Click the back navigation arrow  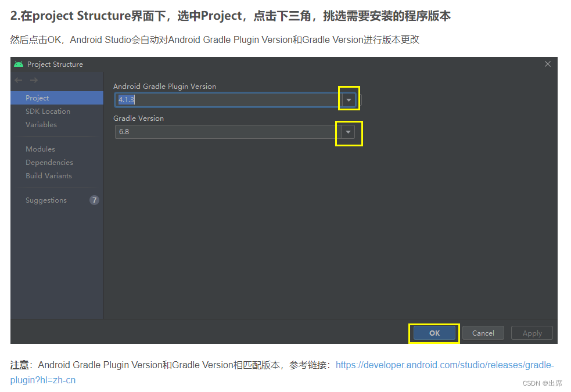[18, 80]
